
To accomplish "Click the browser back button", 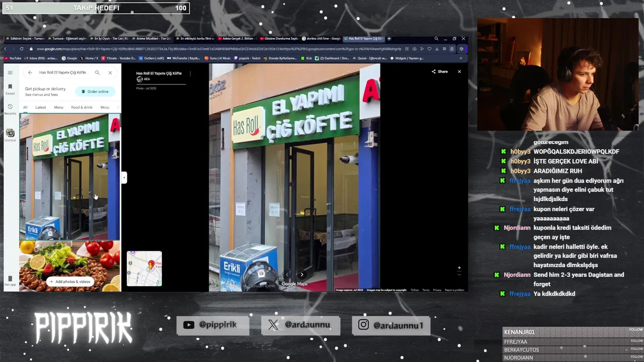I will pos(6,49).
